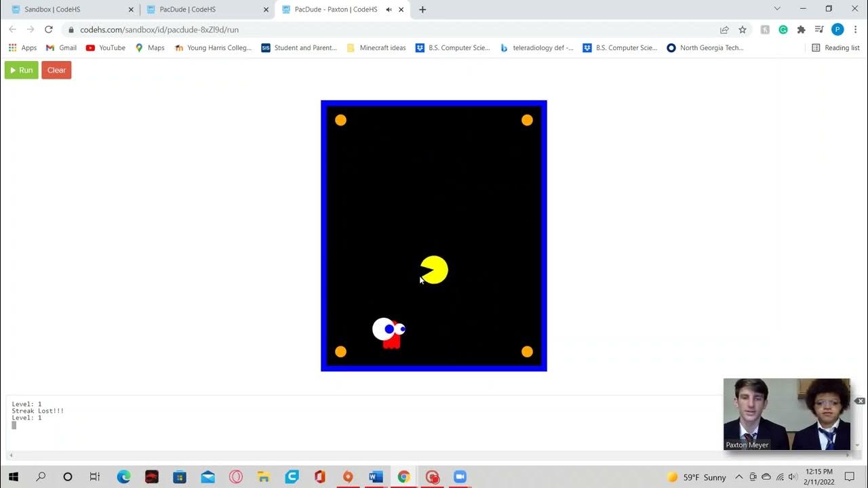This screenshot has width=868, height=488.
Task: Open the notification center icon
Action: [850, 476]
